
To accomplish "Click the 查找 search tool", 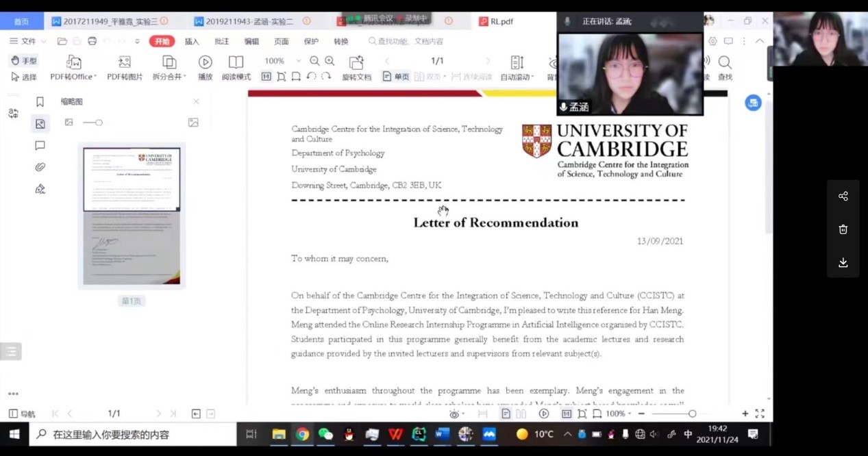I will pos(725,68).
